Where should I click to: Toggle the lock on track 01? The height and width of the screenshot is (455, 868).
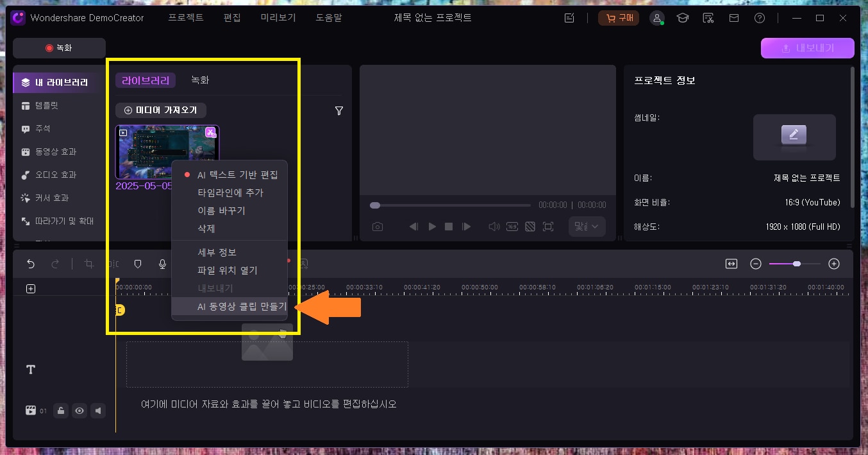(x=61, y=411)
